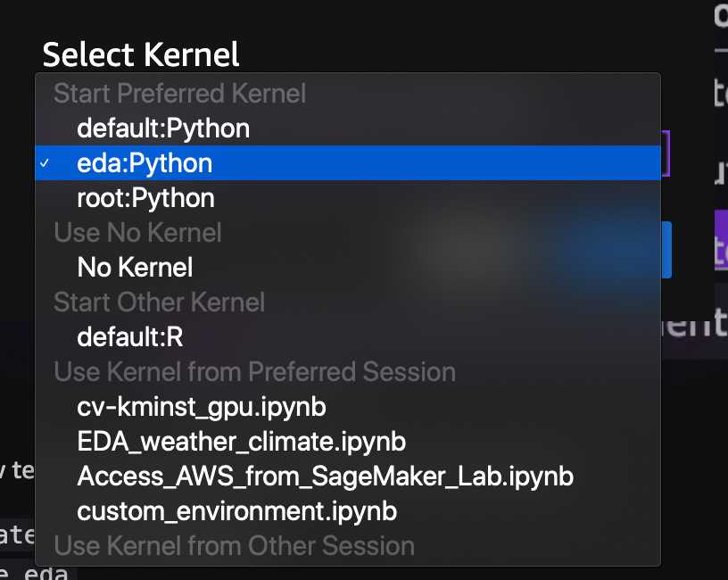The image size is (728, 580).
Task: Use kernel from cv-kminst_gpu.ipynb session
Action: [348, 407]
